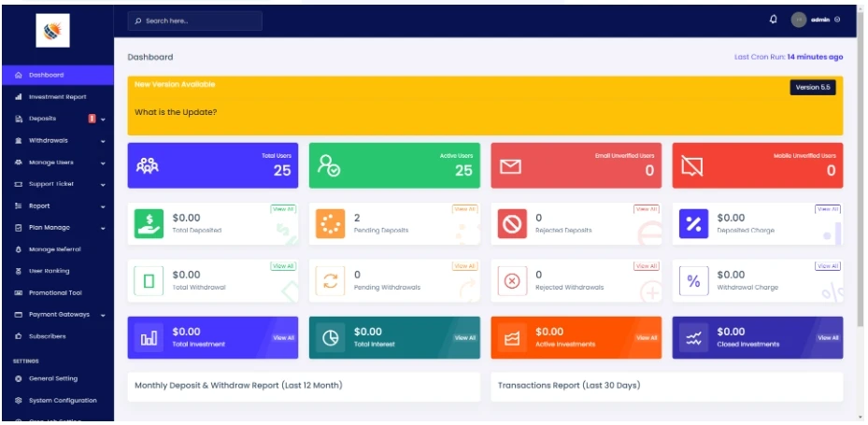Click the Pending Withdrawals refresh icon
This screenshot has height=425, width=868.
coord(330,281)
